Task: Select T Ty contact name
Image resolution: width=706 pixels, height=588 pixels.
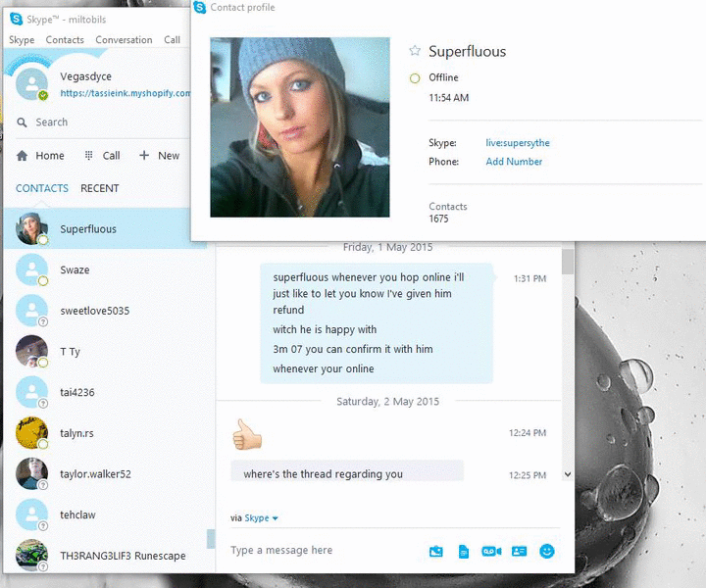Action: (70, 352)
